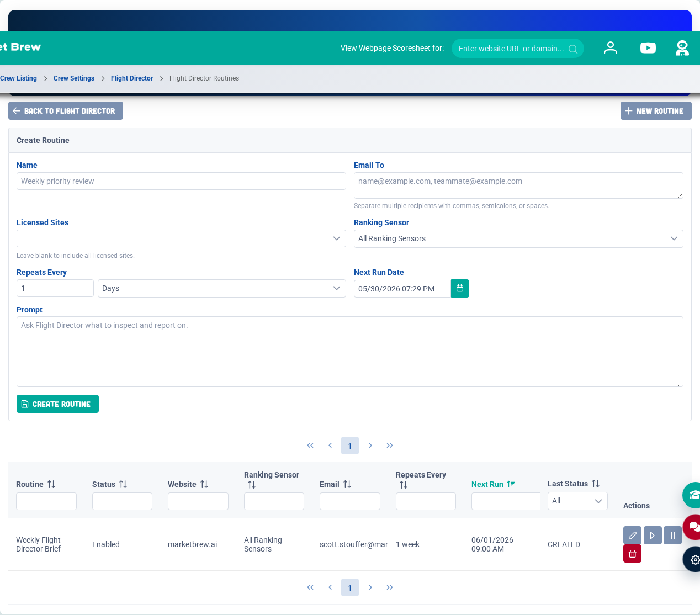Image resolution: width=700 pixels, height=615 pixels.
Task: Open the robot assistant icon in header
Action: click(682, 48)
